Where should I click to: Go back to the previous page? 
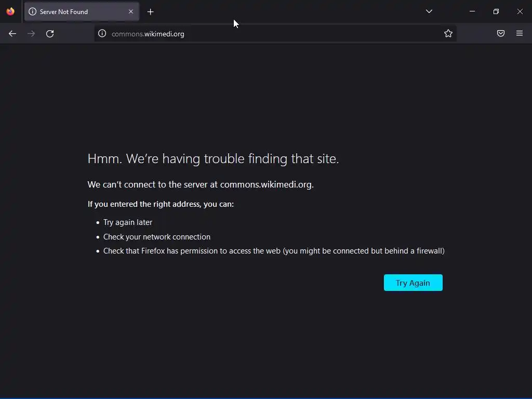coord(12,34)
